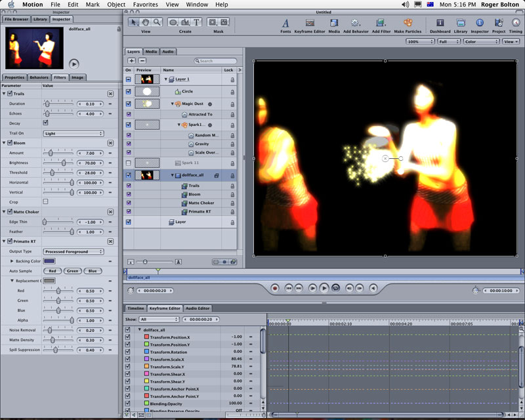The image size is (525, 420).
Task: Toggle the macOS volume icon
Action: click(x=405, y=5)
